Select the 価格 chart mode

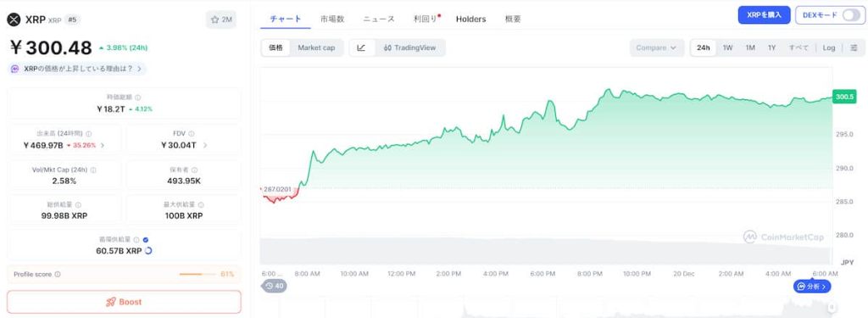[275, 47]
